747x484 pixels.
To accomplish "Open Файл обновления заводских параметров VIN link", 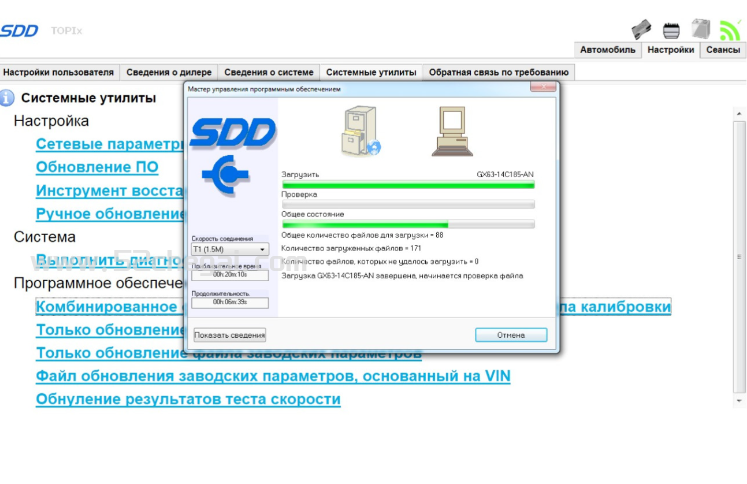I will pos(273,376).
